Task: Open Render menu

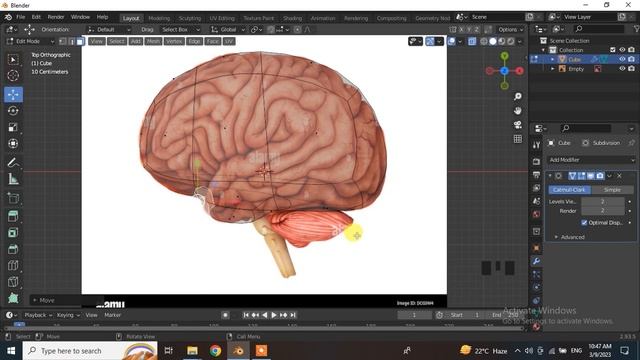Action: tap(56, 17)
